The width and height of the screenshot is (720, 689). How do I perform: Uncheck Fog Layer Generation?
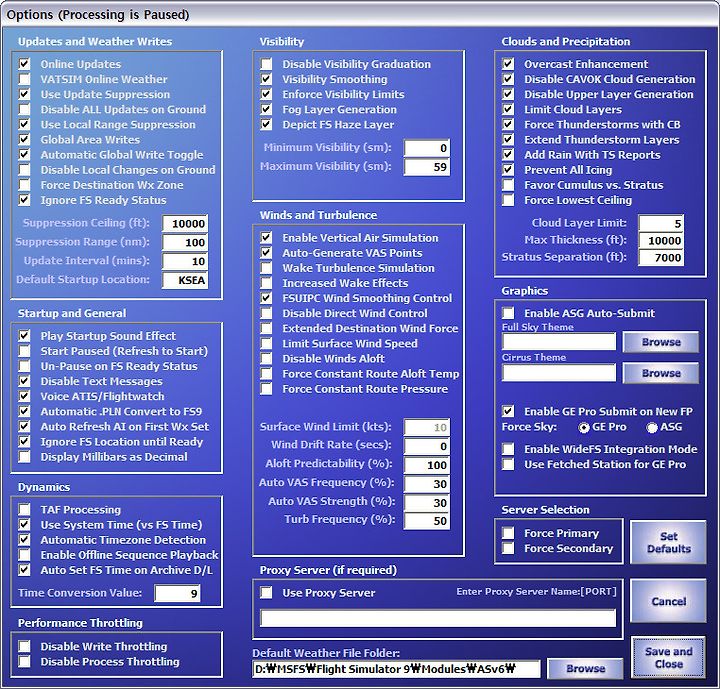tap(266, 109)
